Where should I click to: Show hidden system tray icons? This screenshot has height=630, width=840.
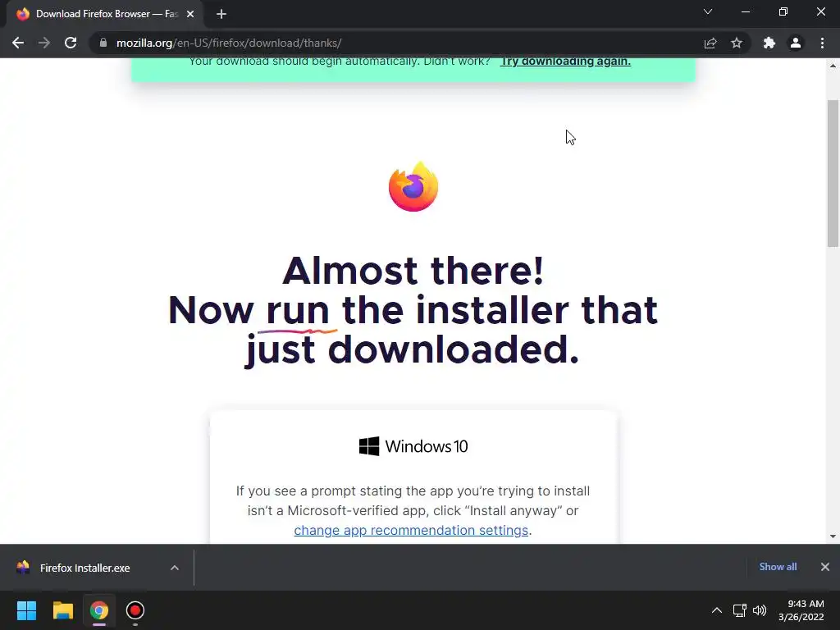point(717,610)
